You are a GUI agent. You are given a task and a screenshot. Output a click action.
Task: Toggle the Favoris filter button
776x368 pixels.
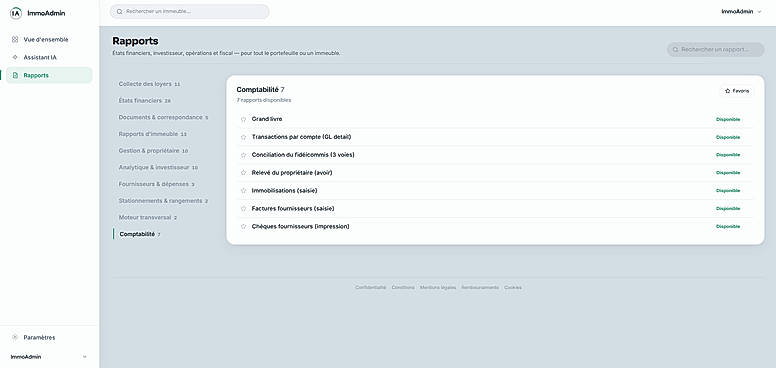point(736,91)
